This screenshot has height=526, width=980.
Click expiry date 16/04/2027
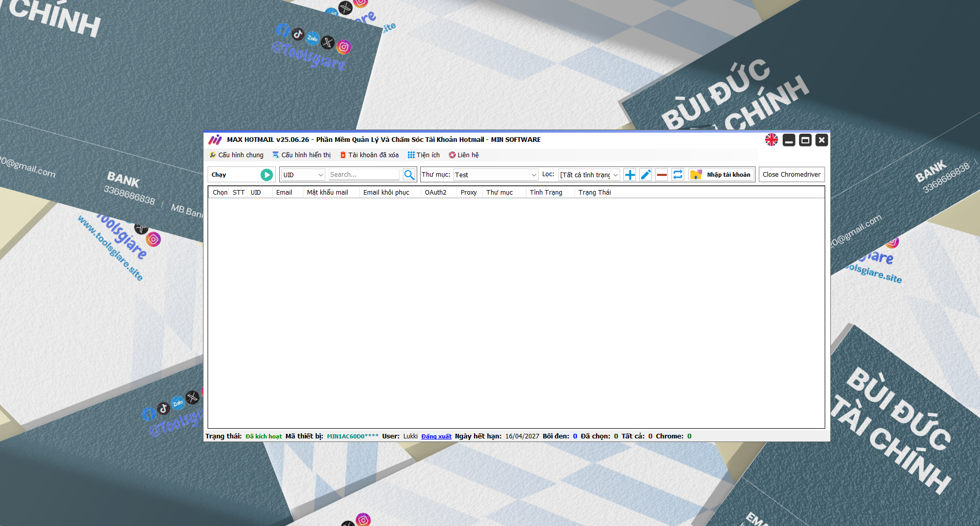pyautogui.click(x=522, y=436)
